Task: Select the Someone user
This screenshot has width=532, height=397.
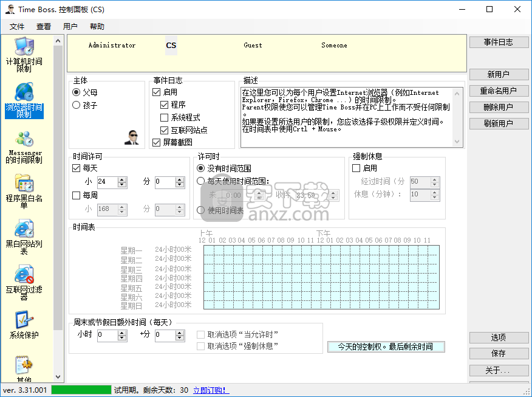Action: [334, 45]
